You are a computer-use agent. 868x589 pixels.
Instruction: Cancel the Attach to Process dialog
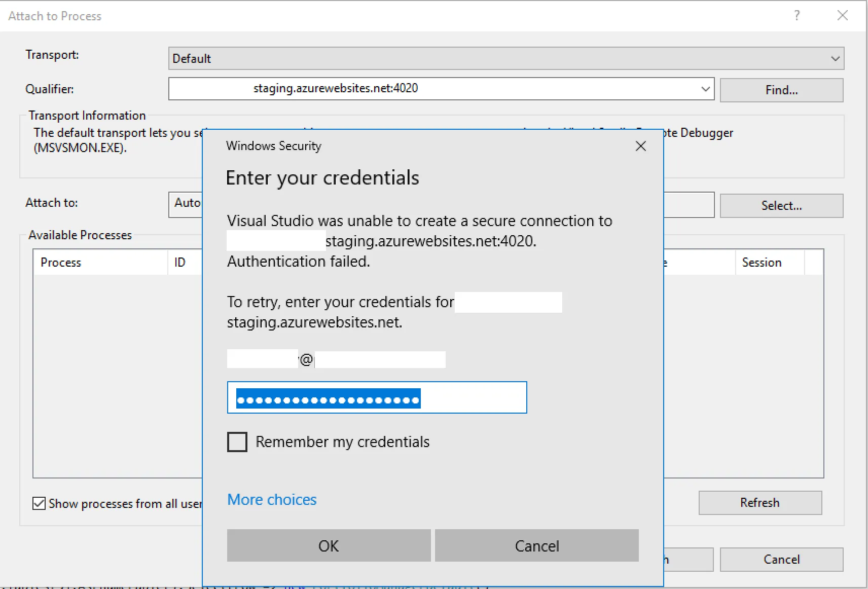[781, 560]
